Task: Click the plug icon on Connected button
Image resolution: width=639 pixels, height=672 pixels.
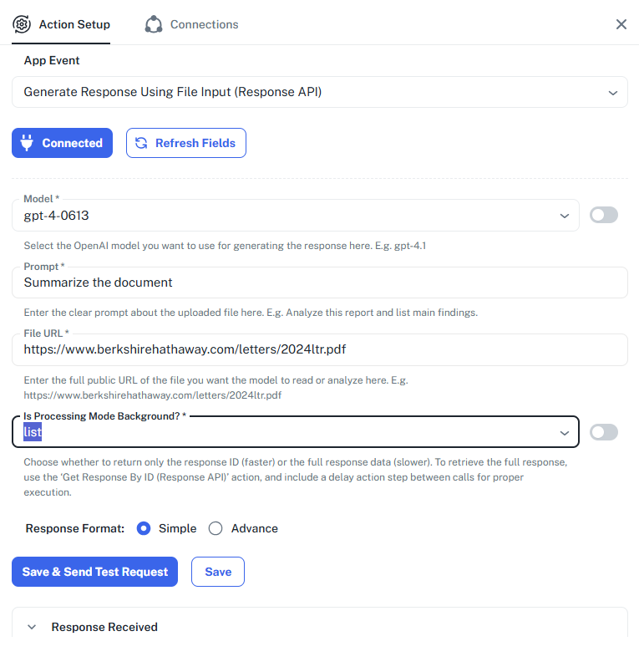Action: (27, 143)
